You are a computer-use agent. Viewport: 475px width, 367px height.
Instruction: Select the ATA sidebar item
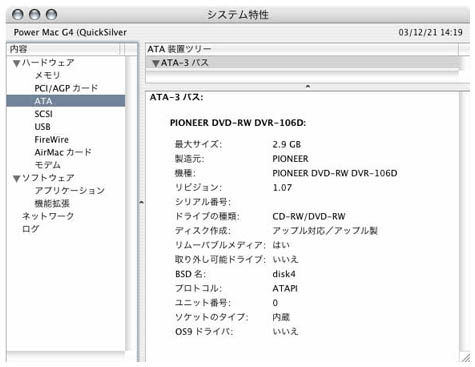point(66,101)
